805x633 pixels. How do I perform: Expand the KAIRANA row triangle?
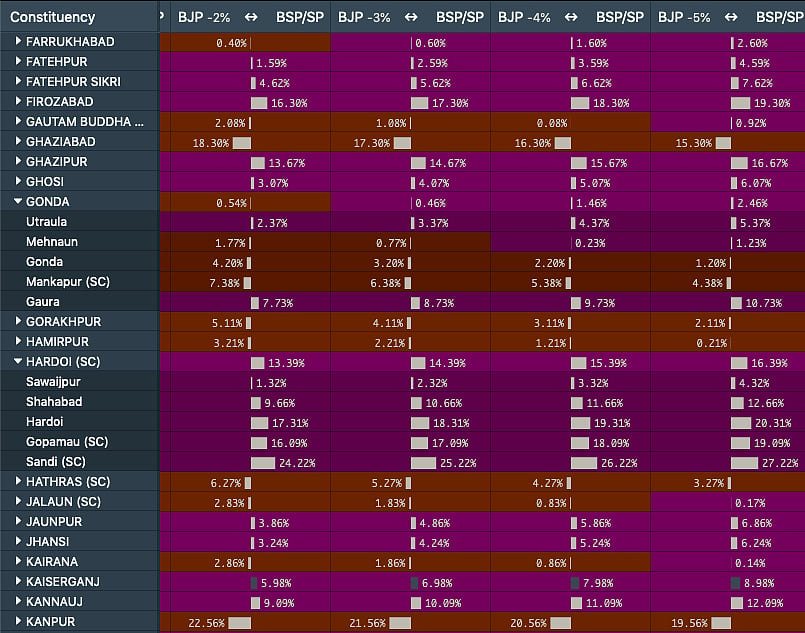(x=18, y=561)
